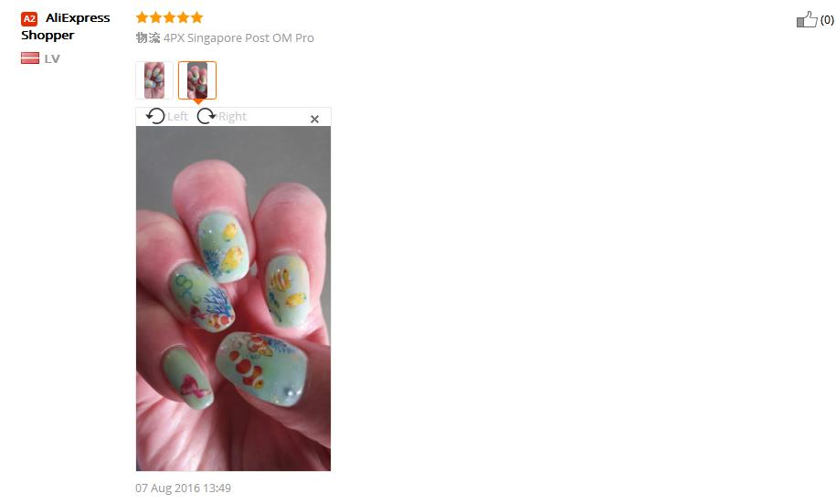The image size is (836, 504).
Task: Click the Left rotate label
Action: click(177, 117)
